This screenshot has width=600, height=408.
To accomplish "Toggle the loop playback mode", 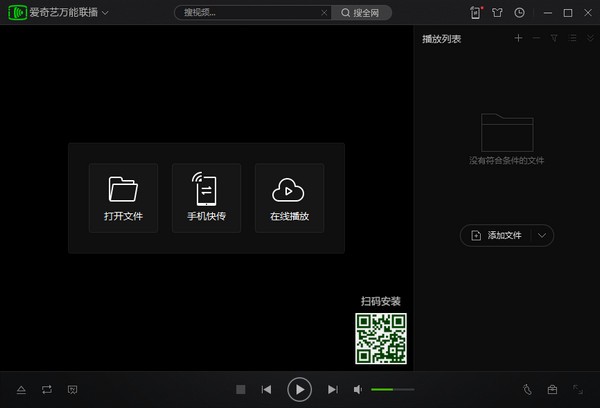I will click(46, 389).
